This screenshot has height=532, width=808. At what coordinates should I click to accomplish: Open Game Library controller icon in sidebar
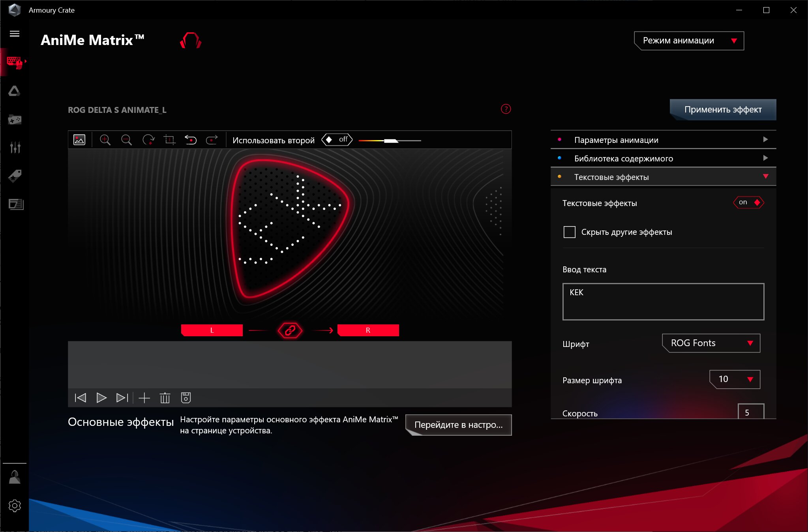[15, 119]
